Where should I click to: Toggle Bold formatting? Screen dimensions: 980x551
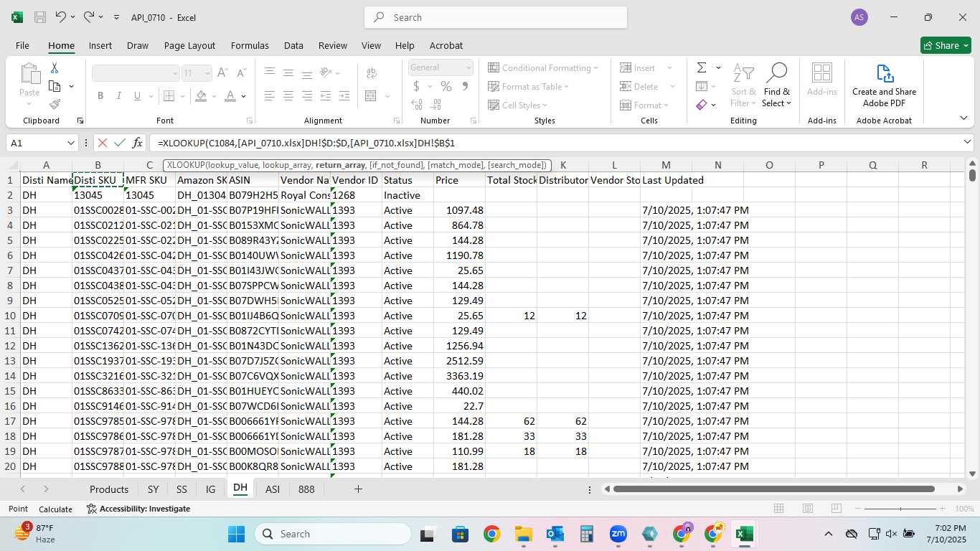pyautogui.click(x=100, y=95)
